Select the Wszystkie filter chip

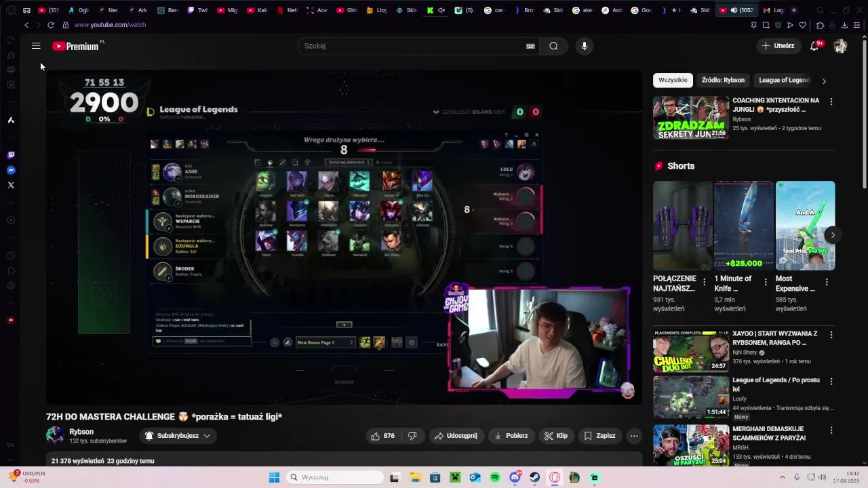coord(673,81)
